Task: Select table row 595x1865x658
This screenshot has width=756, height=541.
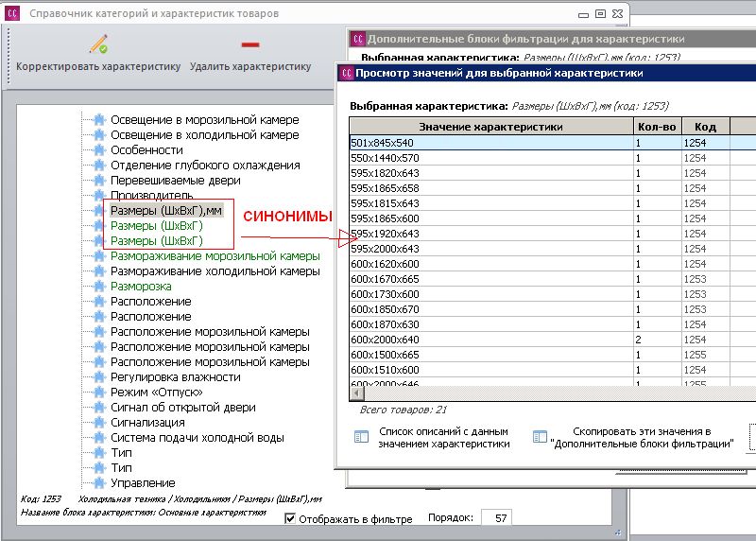Action: pyautogui.click(x=553, y=188)
